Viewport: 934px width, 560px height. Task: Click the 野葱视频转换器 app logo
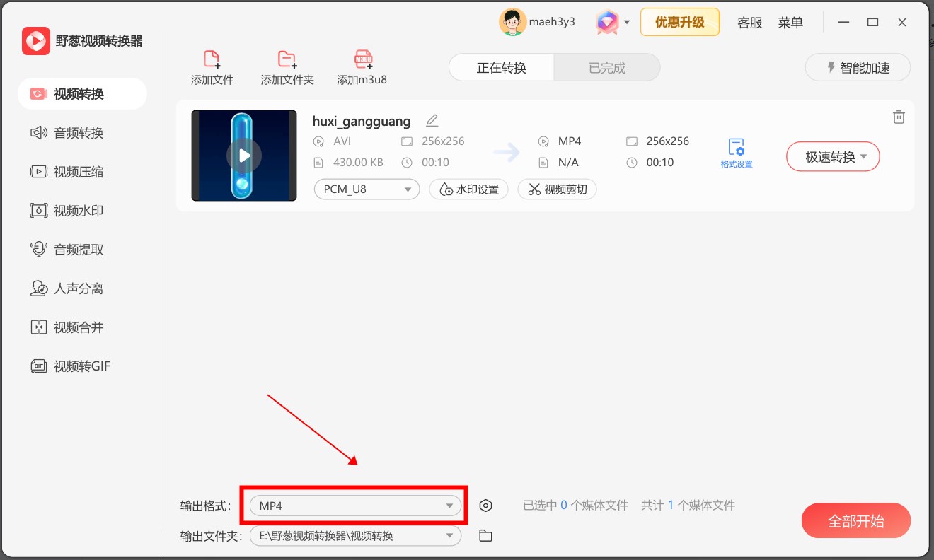36,41
